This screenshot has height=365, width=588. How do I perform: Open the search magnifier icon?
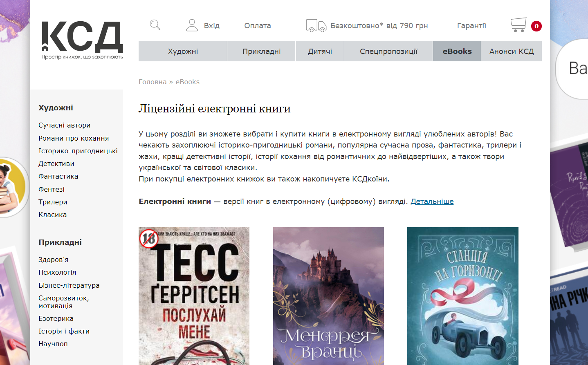click(x=155, y=25)
